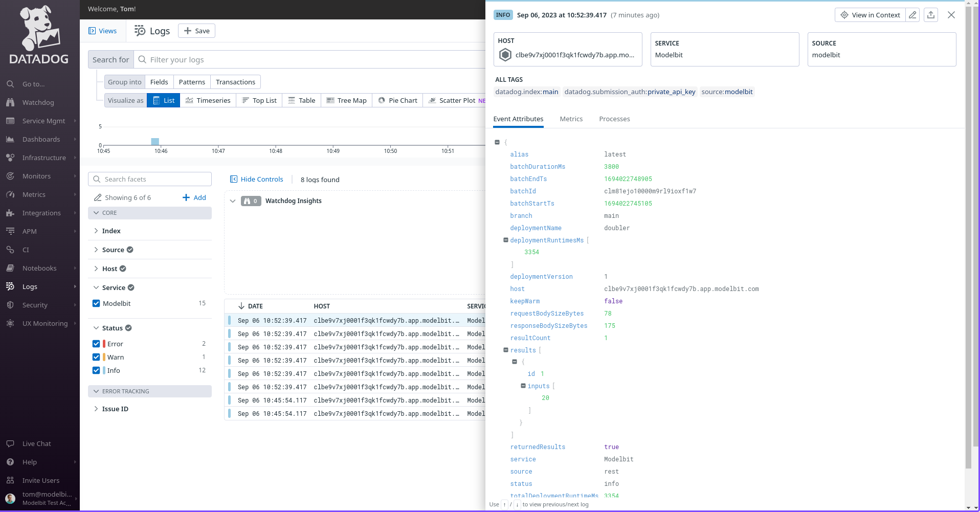
Task: Click Add facet link
Action: (x=194, y=197)
